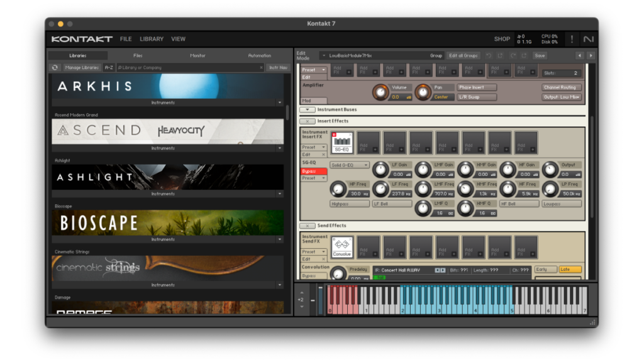The height and width of the screenshot is (362, 644).
Task: Click the Predelay knob
Action: click(x=338, y=273)
